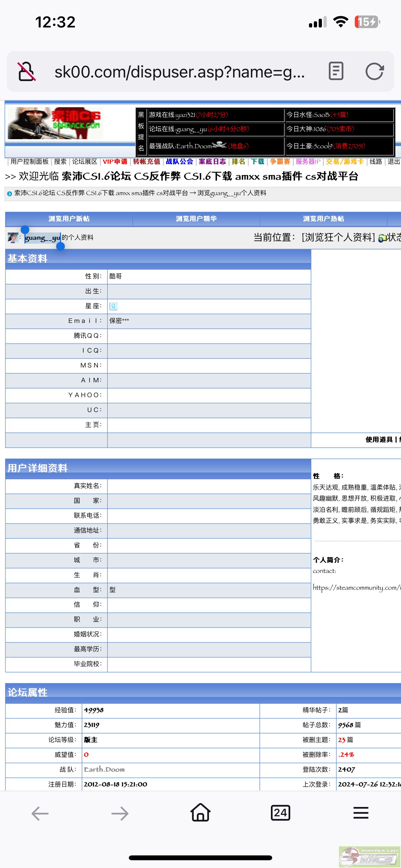Screen dimensions: 401x868
Task: Open the tab switcher showing 24 tabs
Action: point(280,813)
